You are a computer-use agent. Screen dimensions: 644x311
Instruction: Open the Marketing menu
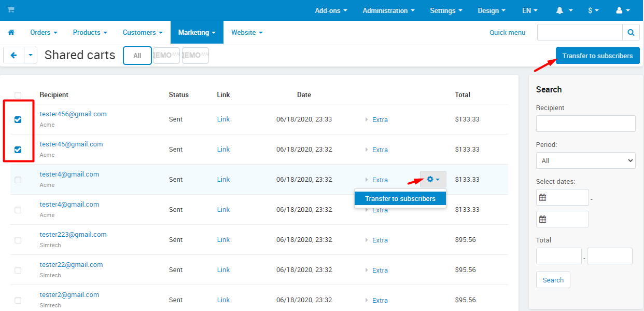coord(197,32)
